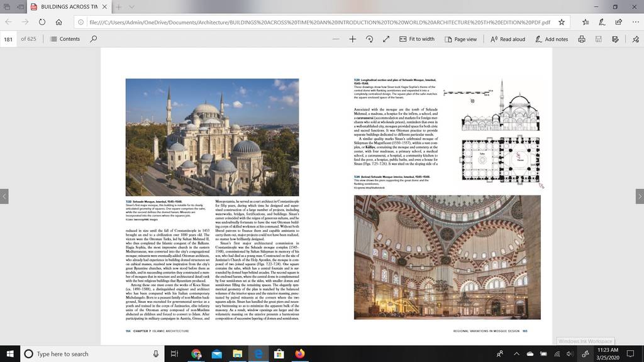Open Google Chrome from taskbar

click(x=196, y=354)
